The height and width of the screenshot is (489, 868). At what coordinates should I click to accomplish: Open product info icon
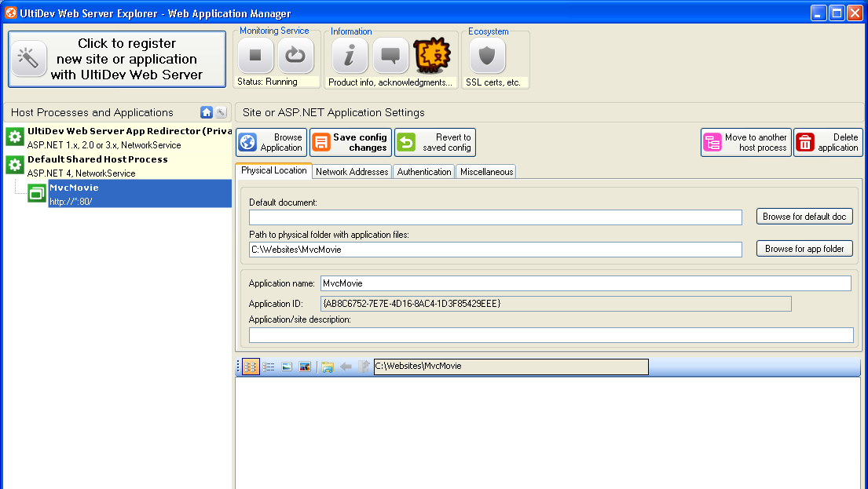coord(350,55)
